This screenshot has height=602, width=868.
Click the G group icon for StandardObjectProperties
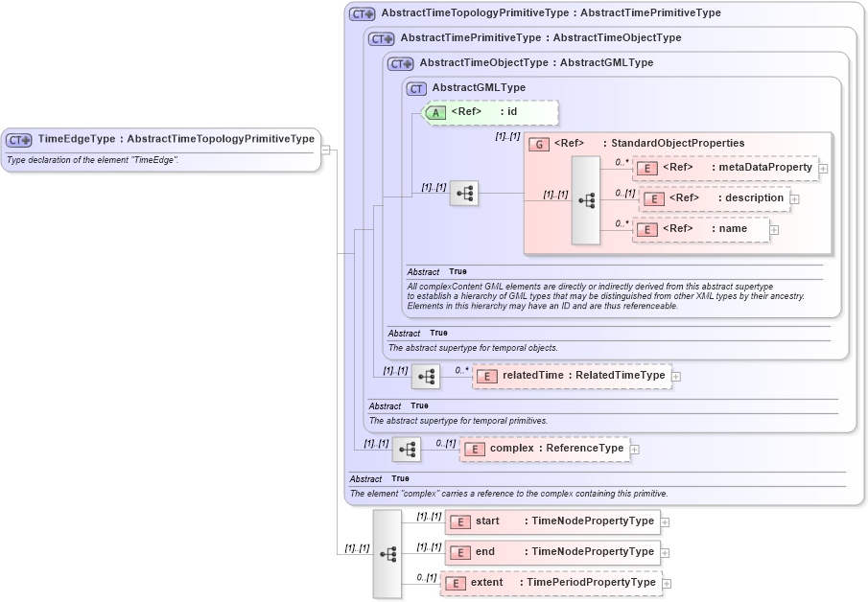[x=538, y=143]
